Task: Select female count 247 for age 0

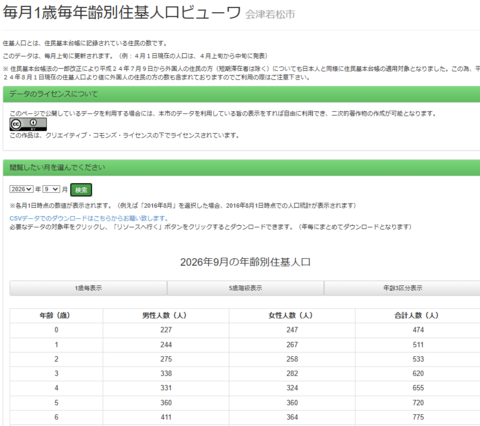Action: [x=292, y=330]
